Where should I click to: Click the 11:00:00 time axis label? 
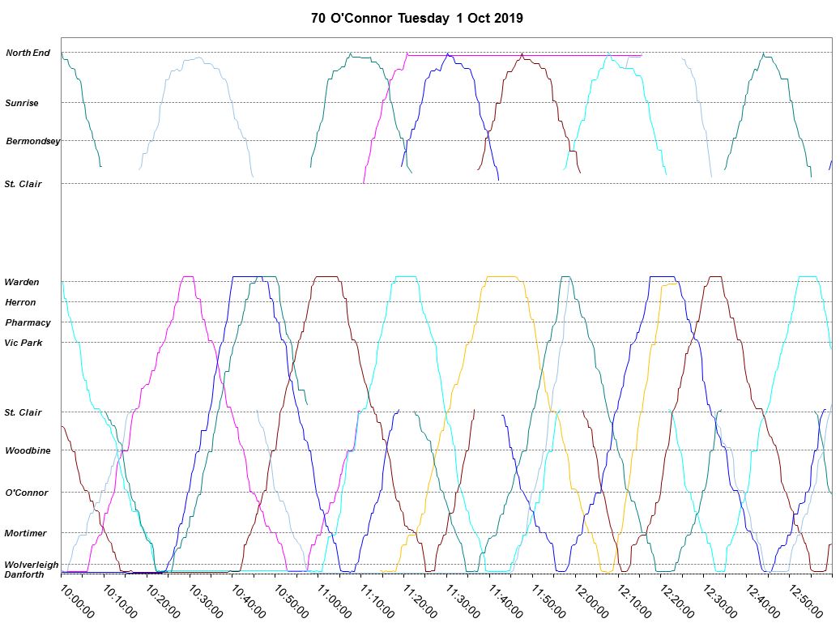pyautogui.click(x=335, y=601)
